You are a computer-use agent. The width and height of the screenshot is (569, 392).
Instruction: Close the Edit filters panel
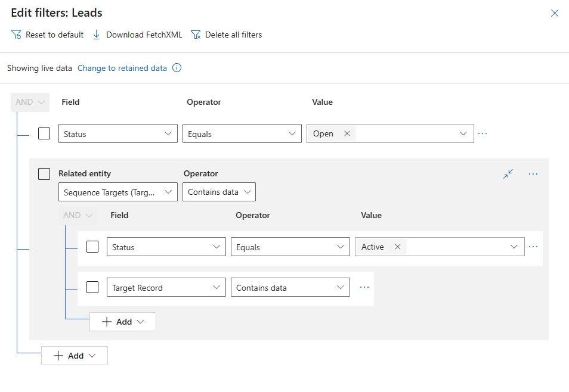(554, 13)
